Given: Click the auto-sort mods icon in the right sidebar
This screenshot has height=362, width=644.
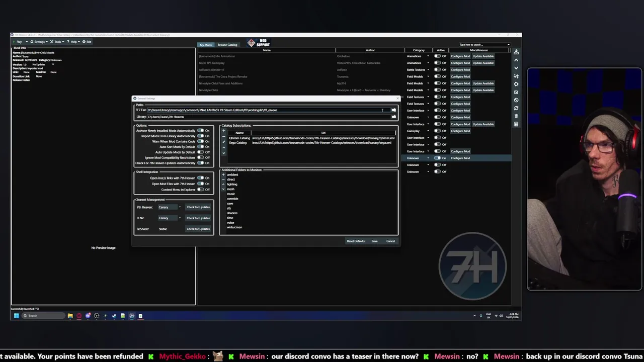Looking at the screenshot, I should [x=516, y=76].
